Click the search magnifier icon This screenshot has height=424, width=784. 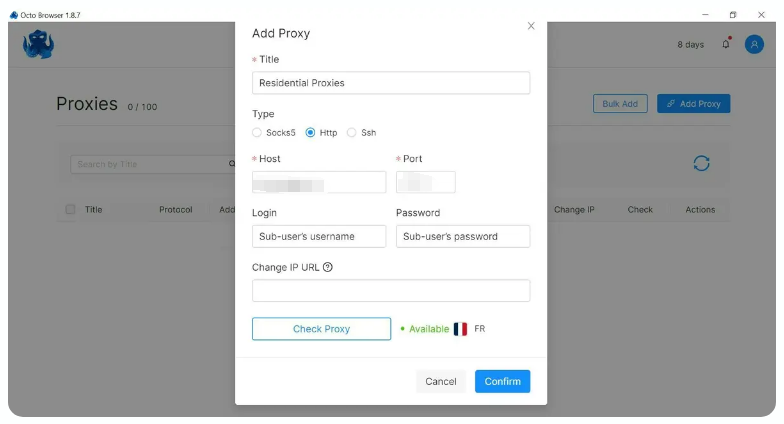[x=232, y=164]
